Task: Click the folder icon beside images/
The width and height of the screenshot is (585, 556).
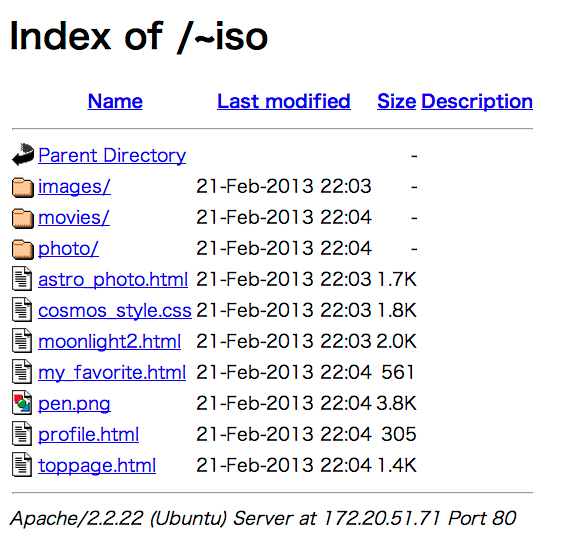Action: coord(23,187)
